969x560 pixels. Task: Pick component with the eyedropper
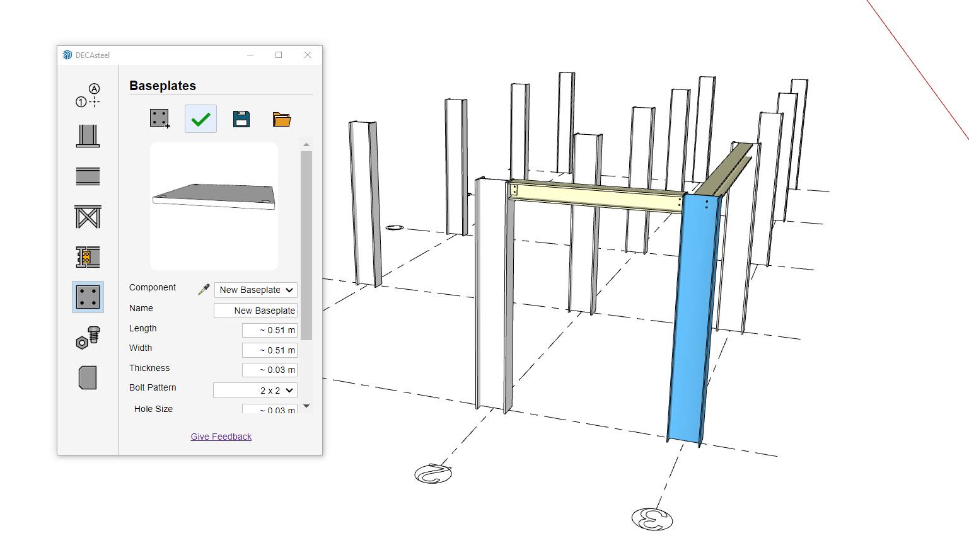click(204, 290)
